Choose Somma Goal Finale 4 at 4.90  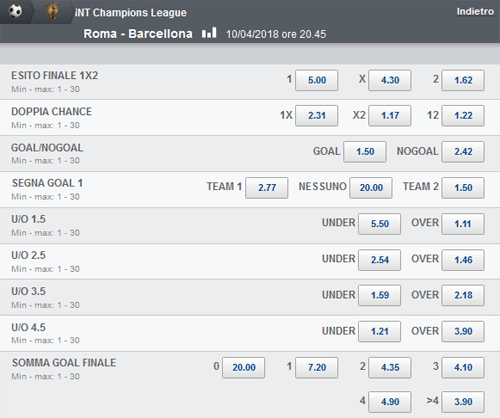pyautogui.click(x=390, y=402)
